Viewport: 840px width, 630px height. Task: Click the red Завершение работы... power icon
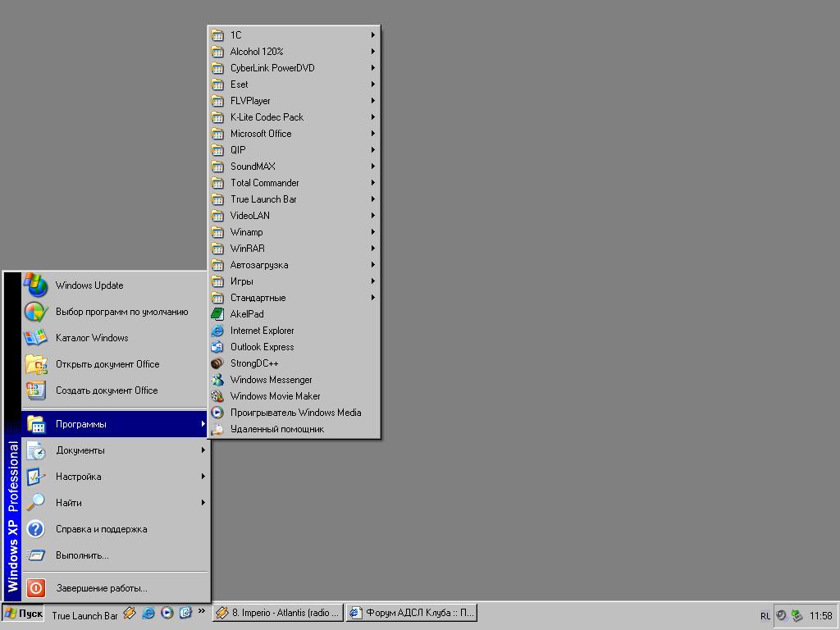(x=35, y=587)
